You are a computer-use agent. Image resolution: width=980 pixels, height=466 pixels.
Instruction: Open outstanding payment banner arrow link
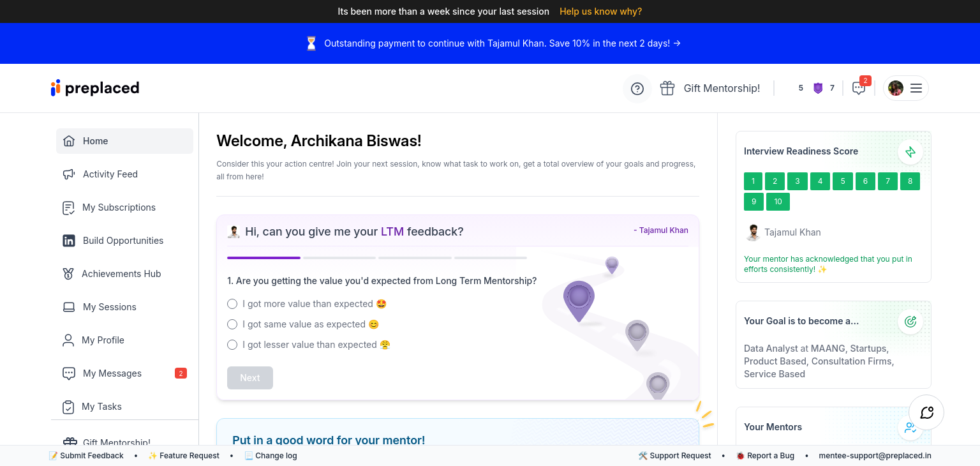click(x=677, y=43)
